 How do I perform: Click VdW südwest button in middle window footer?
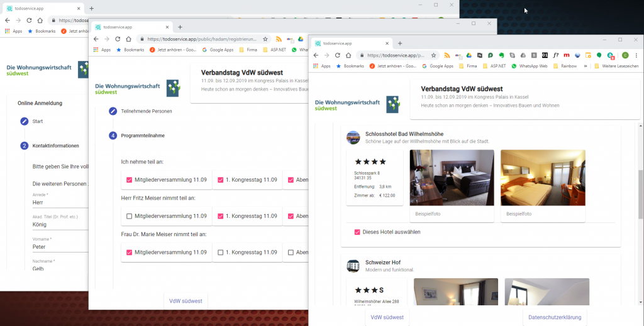coord(186,301)
